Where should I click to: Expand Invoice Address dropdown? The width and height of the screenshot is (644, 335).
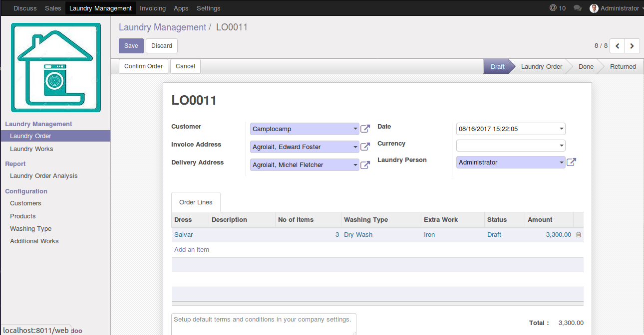pyautogui.click(x=355, y=147)
